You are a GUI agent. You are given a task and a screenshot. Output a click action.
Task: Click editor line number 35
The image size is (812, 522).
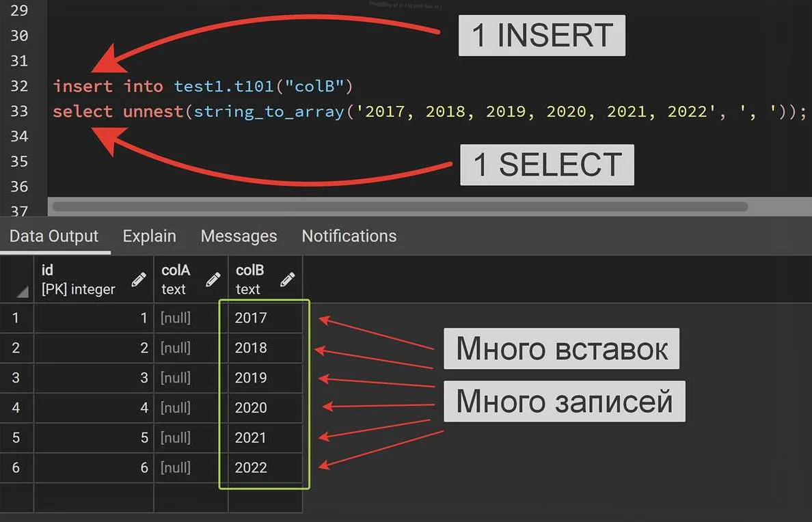click(19, 161)
